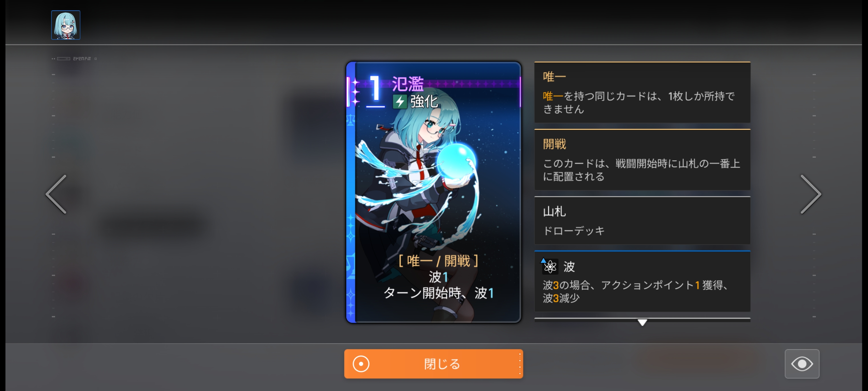The height and width of the screenshot is (391, 868).
Task: Click the 氾濫 card artwork
Action: pyautogui.click(x=433, y=192)
